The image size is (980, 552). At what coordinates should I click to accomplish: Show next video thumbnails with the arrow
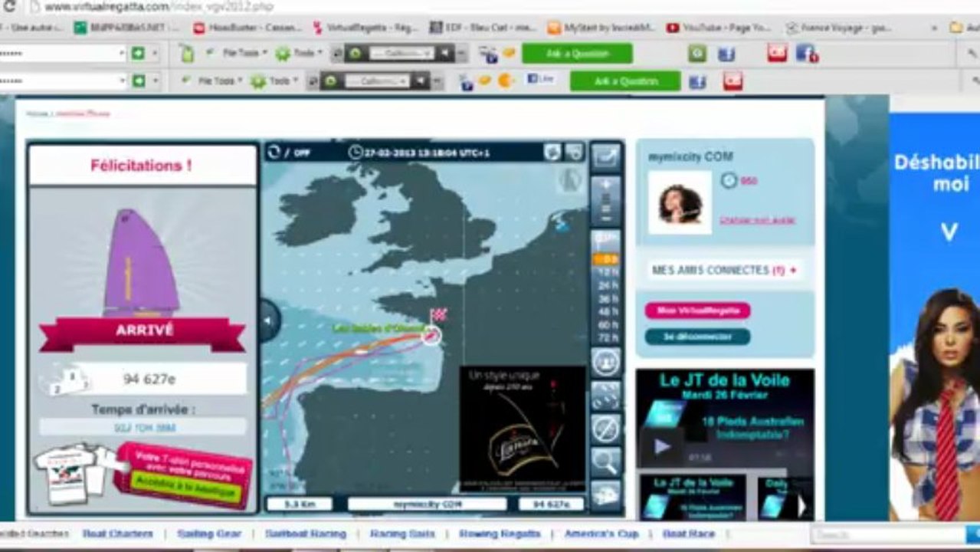pyautogui.click(x=802, y=506)
